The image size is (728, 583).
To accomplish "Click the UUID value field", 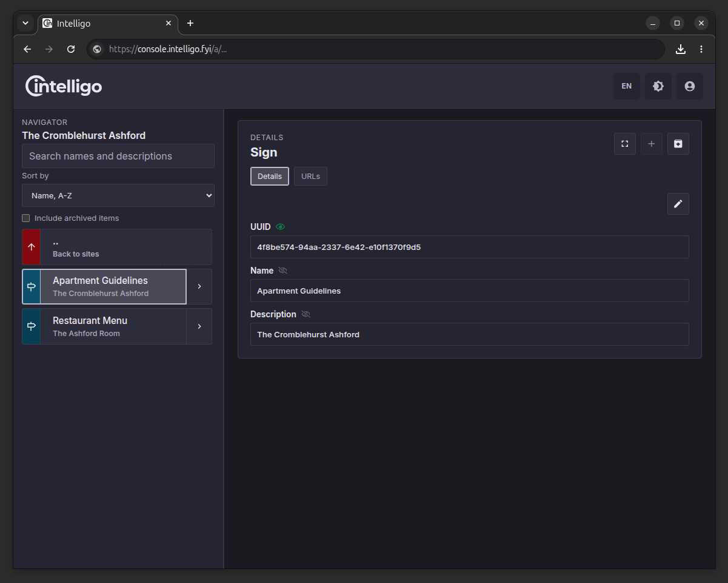I will coord(470,247).
